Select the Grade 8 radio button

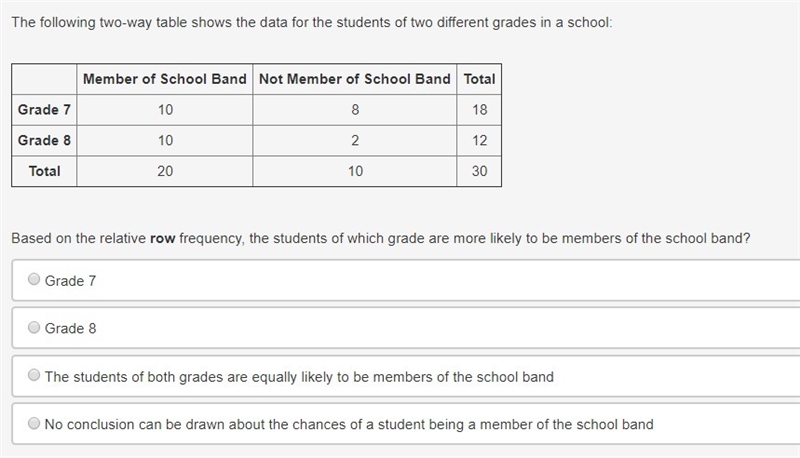(x=34, y=327)
